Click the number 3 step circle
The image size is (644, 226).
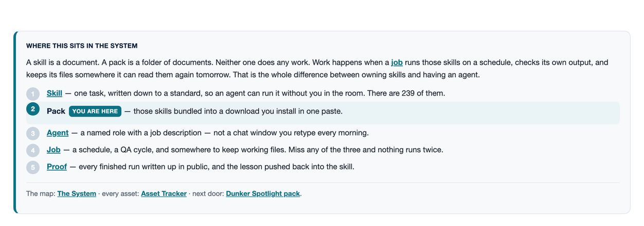click(33, 133)
